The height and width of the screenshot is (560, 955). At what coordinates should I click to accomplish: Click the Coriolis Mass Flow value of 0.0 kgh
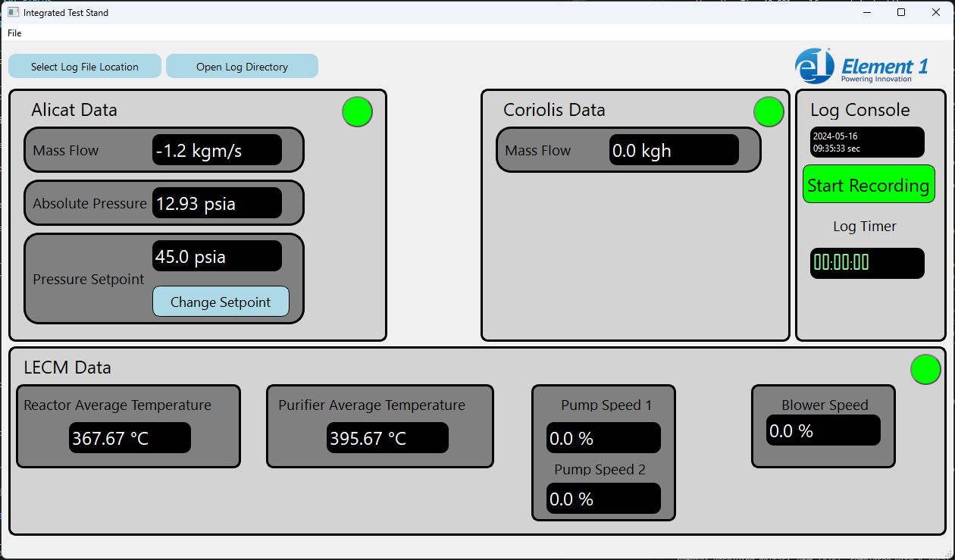click(673, 149)
